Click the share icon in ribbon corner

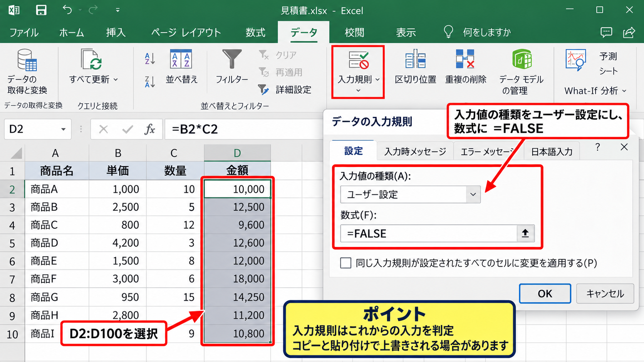click(629, 32)
